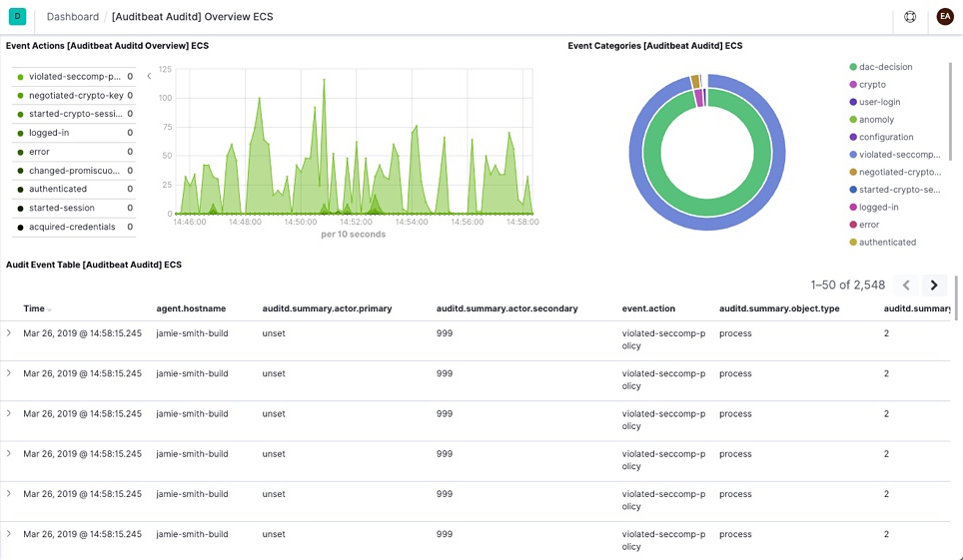Click the pie legend vertical scrollbar

[951, 110]
